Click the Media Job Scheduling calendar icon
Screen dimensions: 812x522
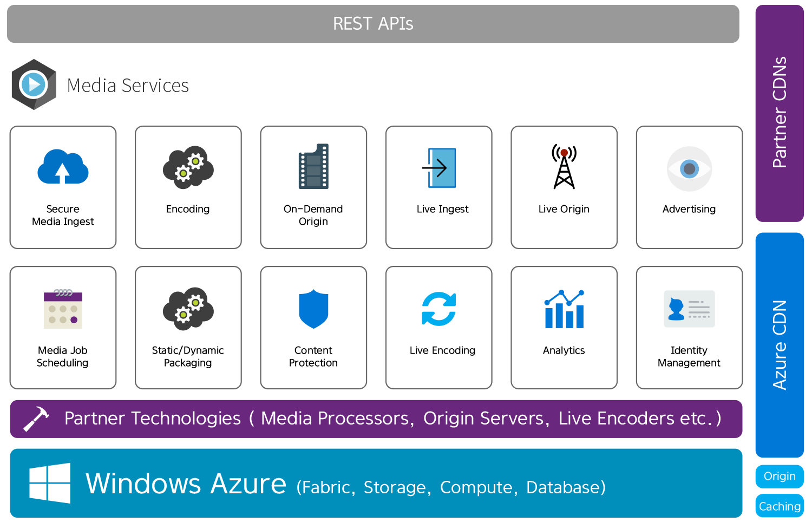tap(63, 309)
